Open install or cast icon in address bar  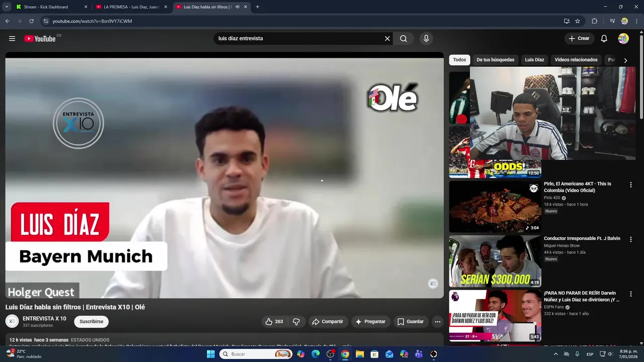[567, 21]
